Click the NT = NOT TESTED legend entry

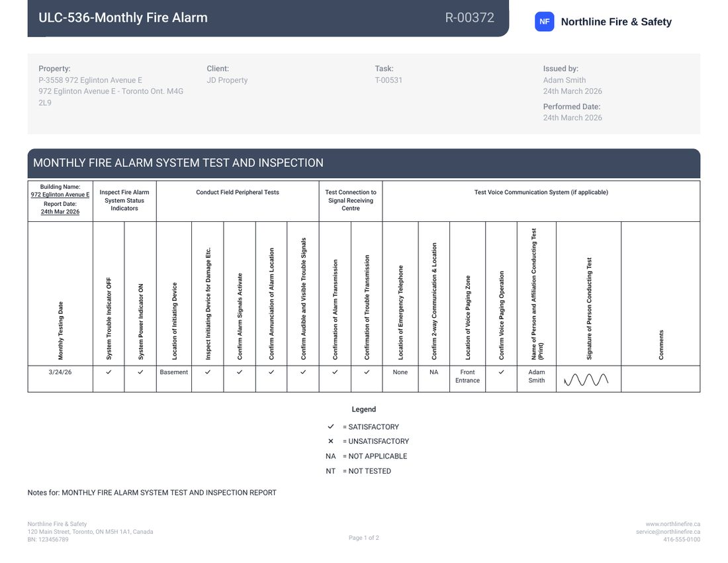358,471
